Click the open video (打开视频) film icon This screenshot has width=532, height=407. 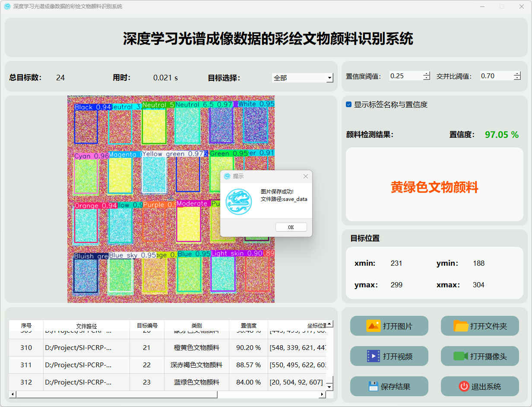tap(373, 356)
